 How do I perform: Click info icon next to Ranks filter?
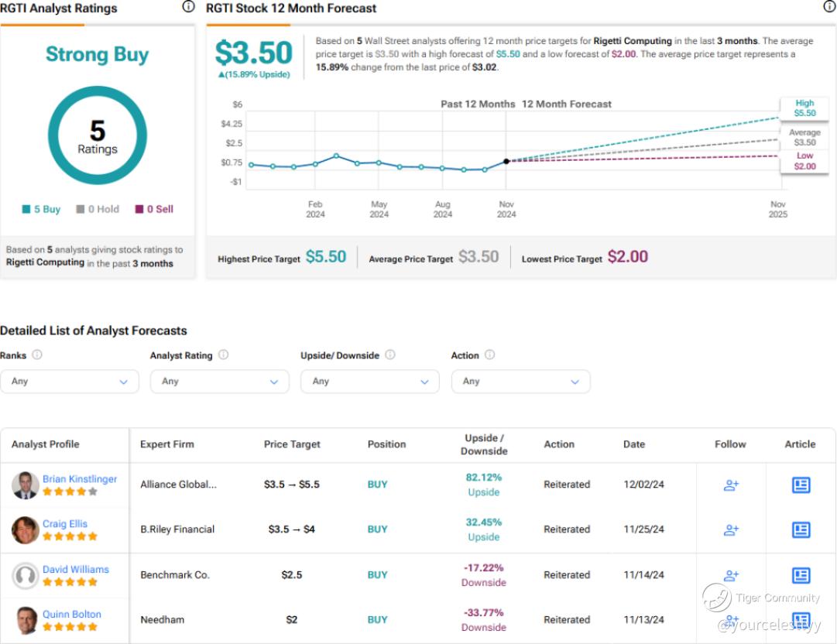(x=37, y=355)
